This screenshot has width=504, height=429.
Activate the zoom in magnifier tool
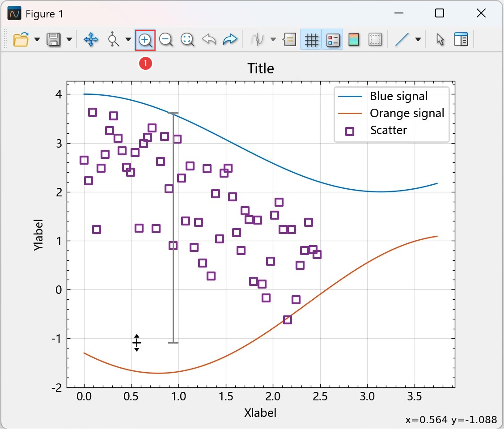coord(145,40)
